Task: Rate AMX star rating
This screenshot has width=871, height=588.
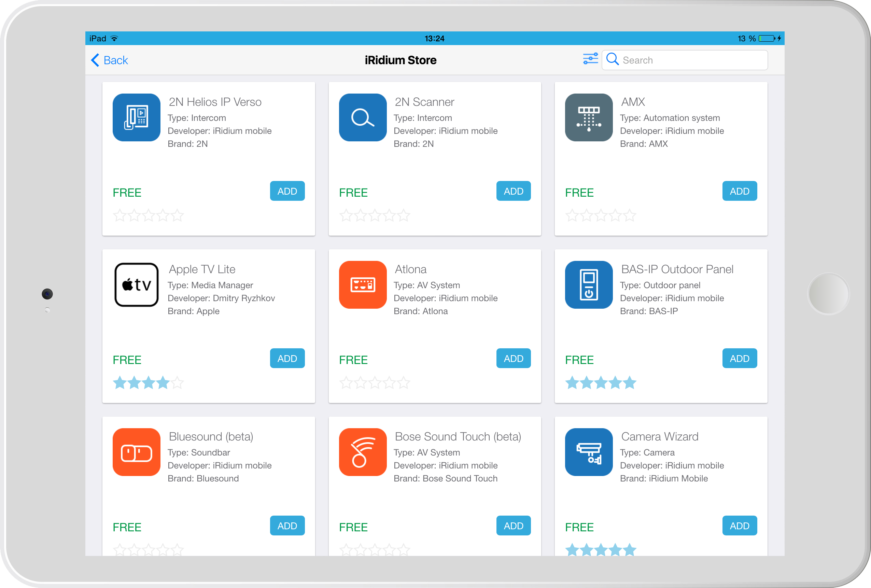Action: 601,215
